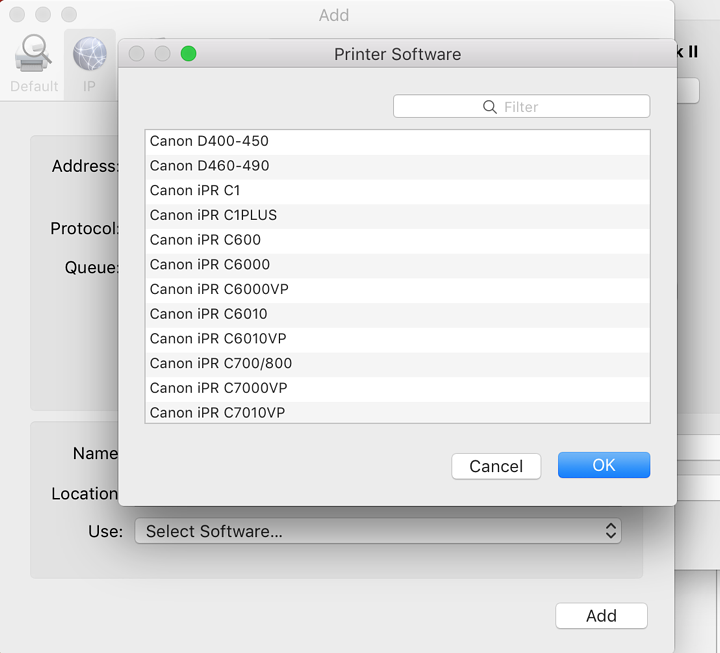
Task: Cancel the Printer Software dialog
Action: click(496, 466)
